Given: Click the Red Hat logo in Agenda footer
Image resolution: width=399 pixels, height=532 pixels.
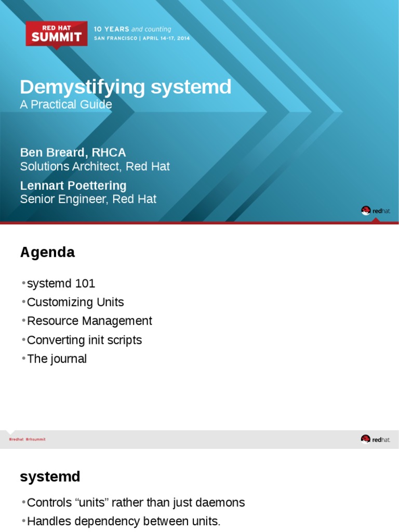Looking at the screenshot, I should 376,440.
